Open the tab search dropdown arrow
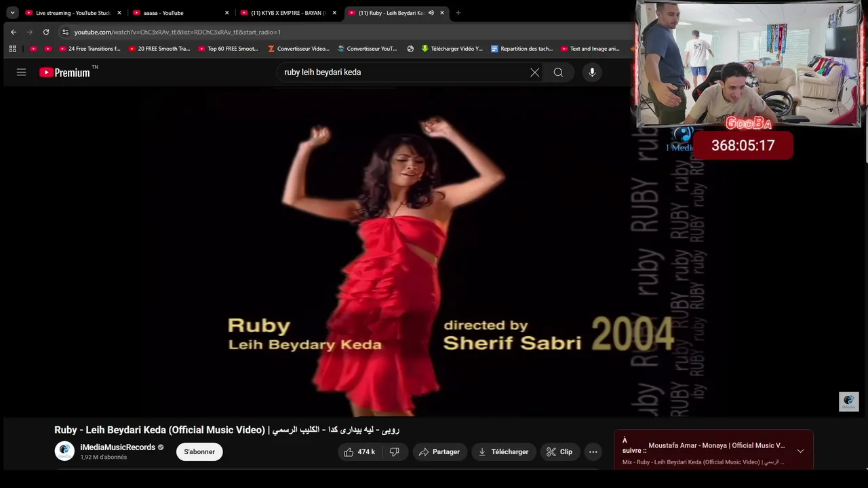This screenshot has width=868, height=488. (x=12, y=12)
